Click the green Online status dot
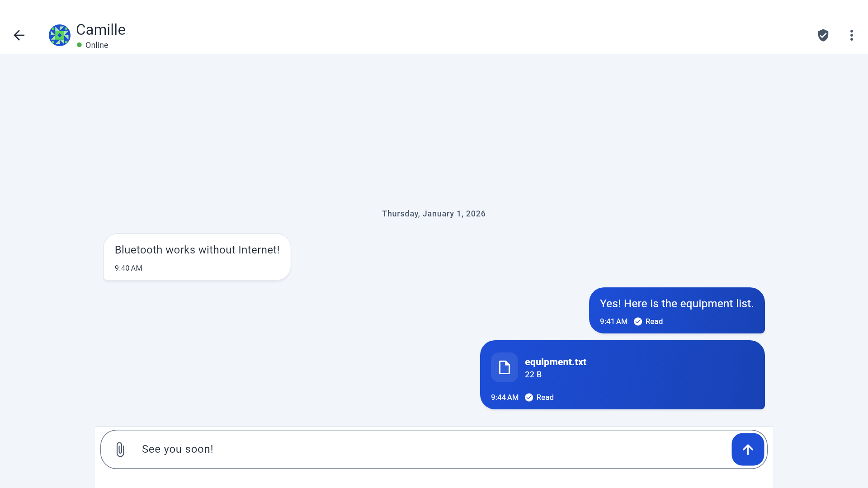This screenshot has height=488, width=868. point(80,45)
